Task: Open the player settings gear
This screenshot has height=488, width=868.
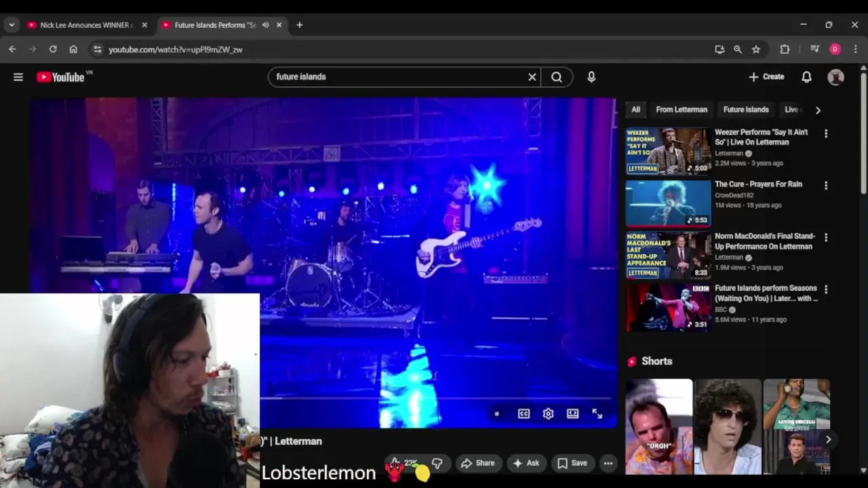Action: coord(548,413)
